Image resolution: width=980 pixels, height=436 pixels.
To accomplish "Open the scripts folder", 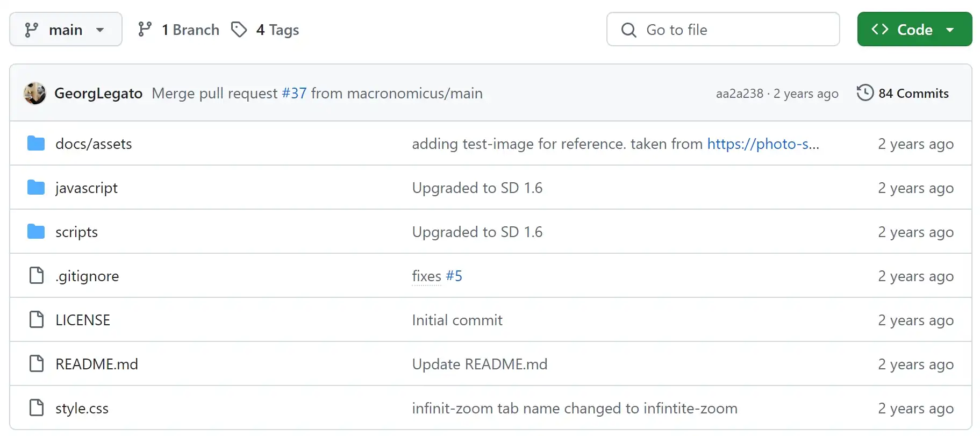I will (x=76, y=232).
